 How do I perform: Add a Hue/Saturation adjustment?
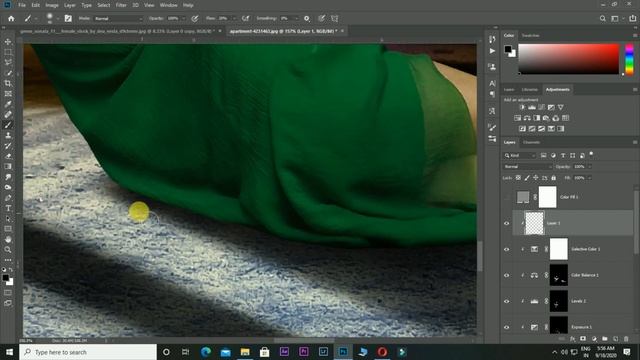tap(518, 118)
